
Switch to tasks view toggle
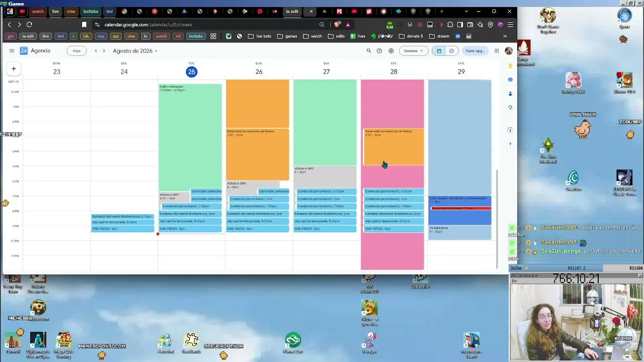[x=451, y=51]
